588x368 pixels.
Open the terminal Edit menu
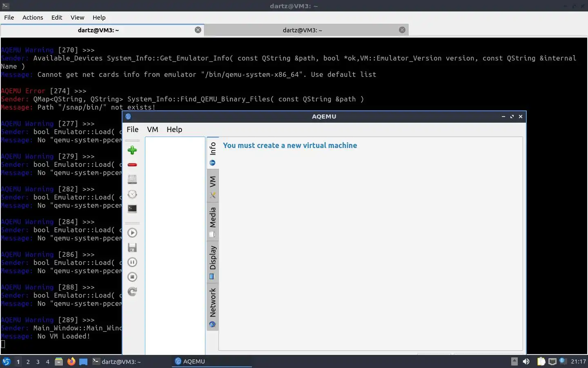click(x=57, y=18)
